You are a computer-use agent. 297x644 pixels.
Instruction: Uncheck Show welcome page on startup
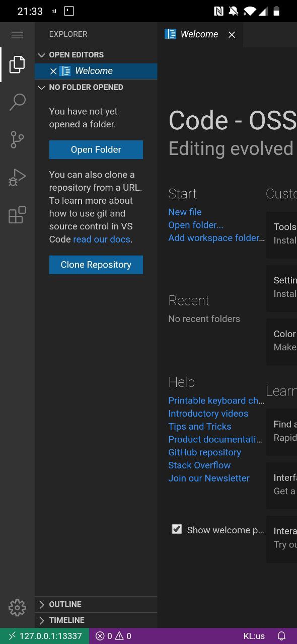click(x=177, y=529)
